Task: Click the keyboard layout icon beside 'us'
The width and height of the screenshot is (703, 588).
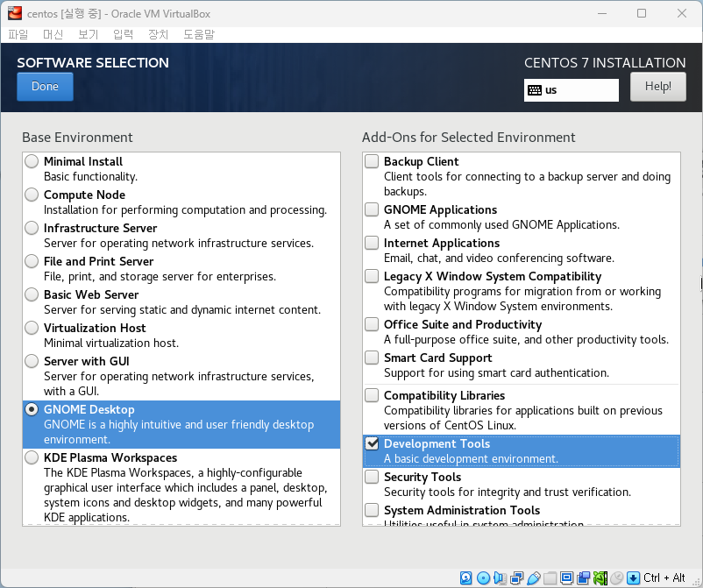Action: (x=535, y=90)
